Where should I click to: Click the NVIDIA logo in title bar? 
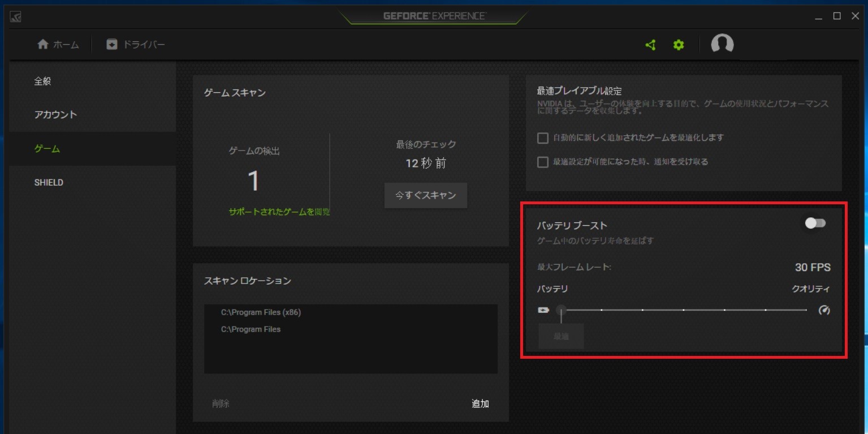(16, 17)
